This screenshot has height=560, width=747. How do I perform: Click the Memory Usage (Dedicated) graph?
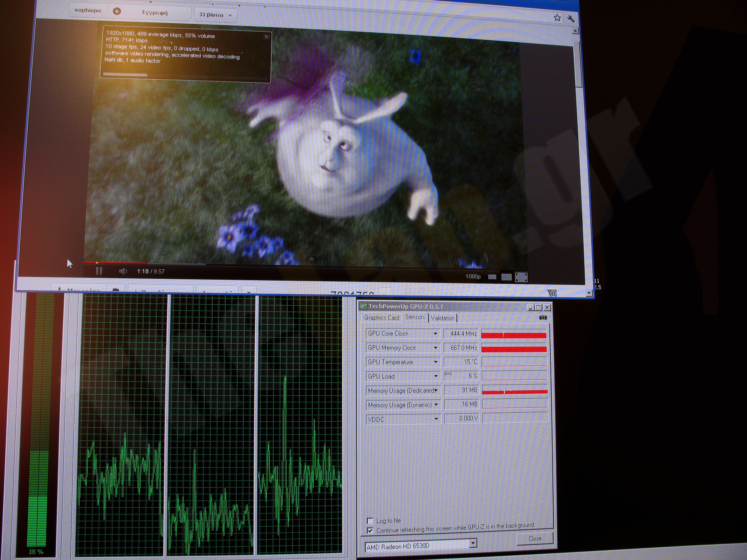[x=515, y=390]
